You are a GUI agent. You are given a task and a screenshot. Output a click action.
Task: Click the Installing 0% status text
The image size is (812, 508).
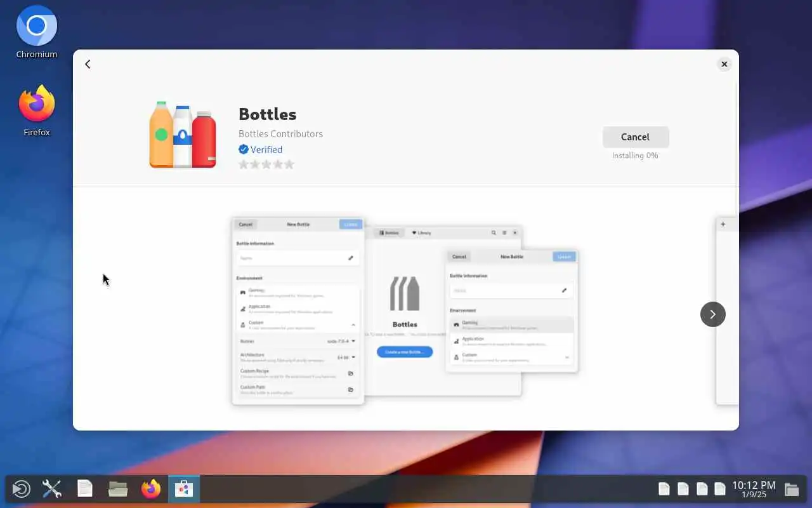pyautogui.click(x=635, y=156)
